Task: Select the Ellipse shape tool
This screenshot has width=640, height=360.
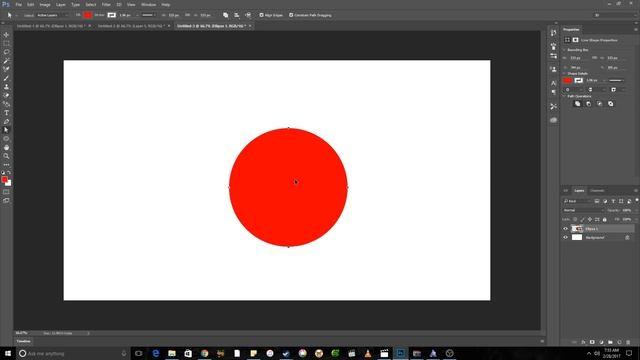Action: click(6, 139)
